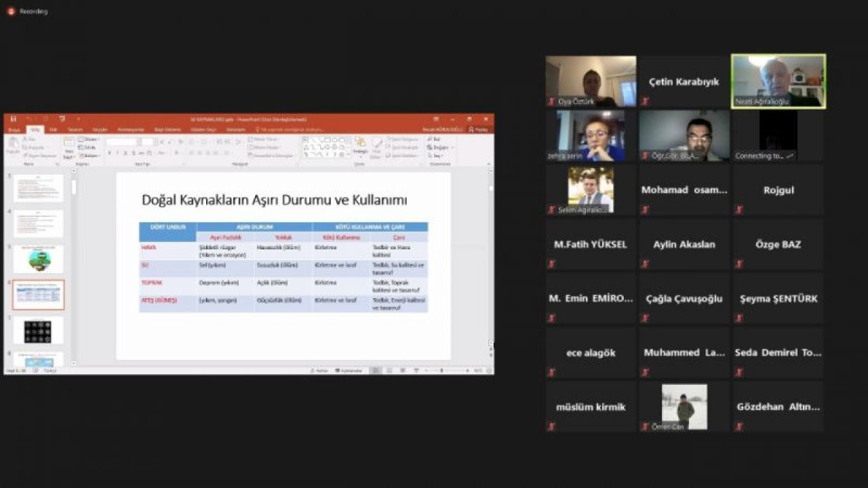Click the muted microphone icon on Çetin Karabıyık's tile
868x488 pixels.
(645, 102)
